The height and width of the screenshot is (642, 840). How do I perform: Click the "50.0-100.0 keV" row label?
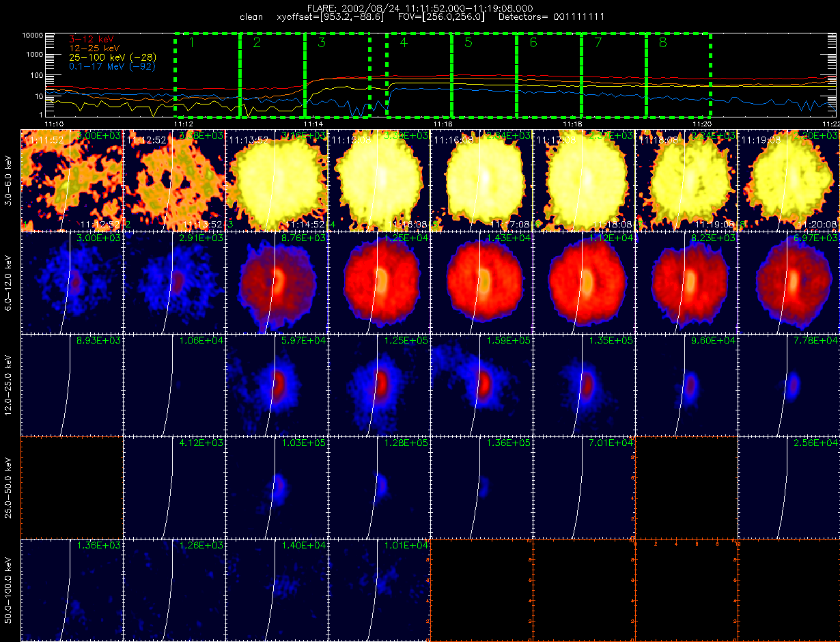click(x=9, y=589)
